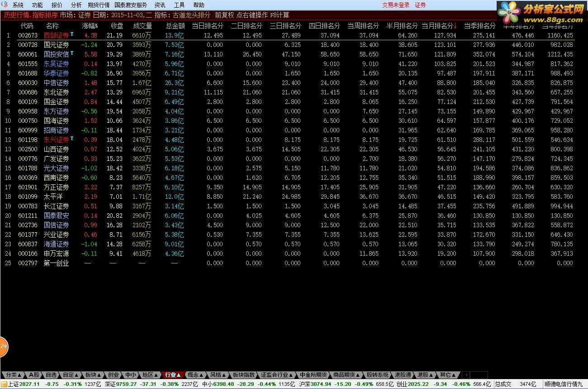Open the 功能 menu
This screenshot has width=588, height=389.
pyautogui.click(x=38, y=5)
